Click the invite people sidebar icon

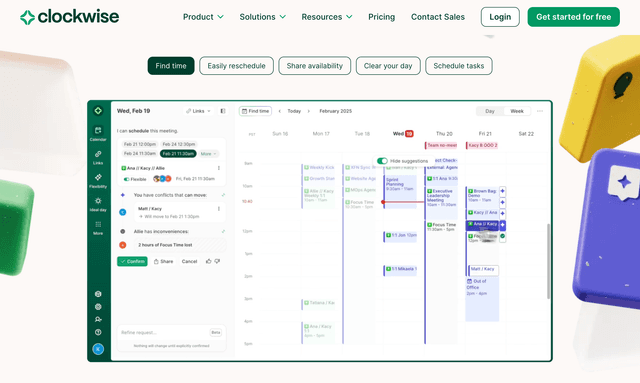click(98, 319)
